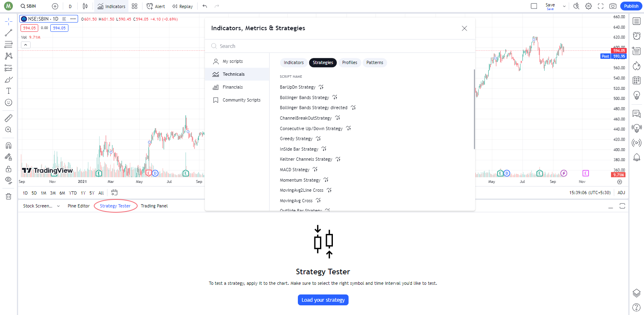Open the candlestick chart style selector
This screenshot has height=315, width=644.
click(x=85, y=6)
